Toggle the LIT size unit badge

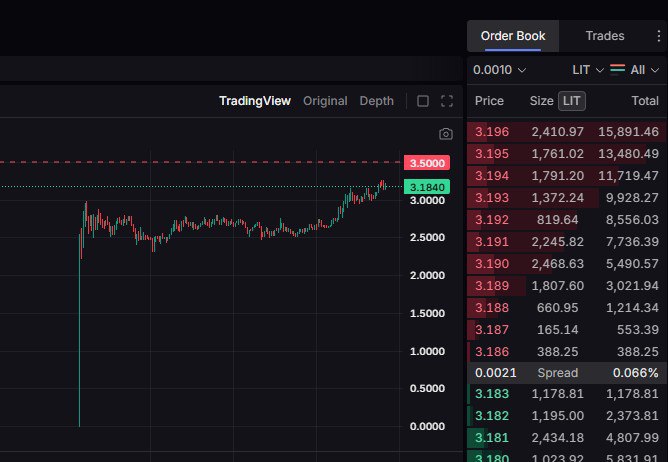pos(572,101)
